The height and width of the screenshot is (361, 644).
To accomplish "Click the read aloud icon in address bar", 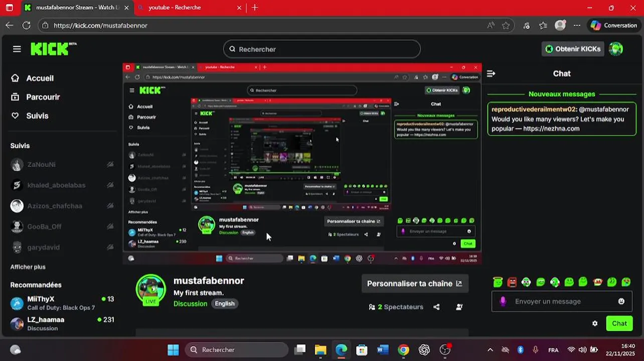I will pos(491,25).
